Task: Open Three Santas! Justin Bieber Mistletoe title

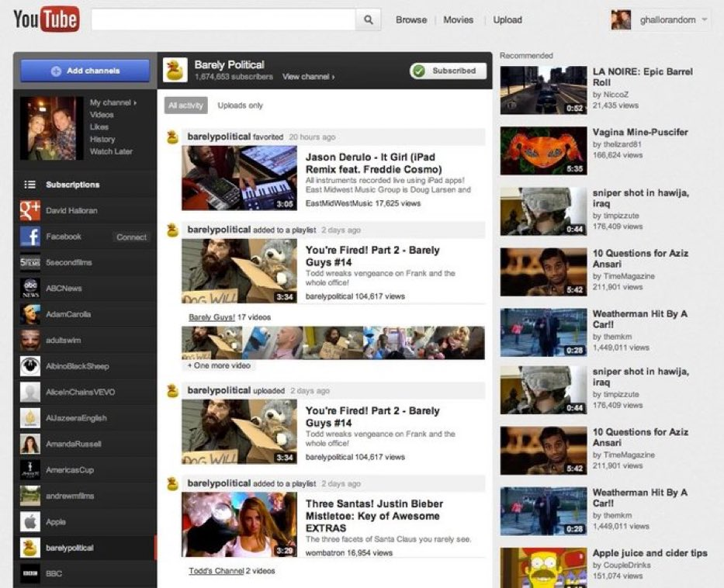Action: pyautogui.click(x=374, y=516)
